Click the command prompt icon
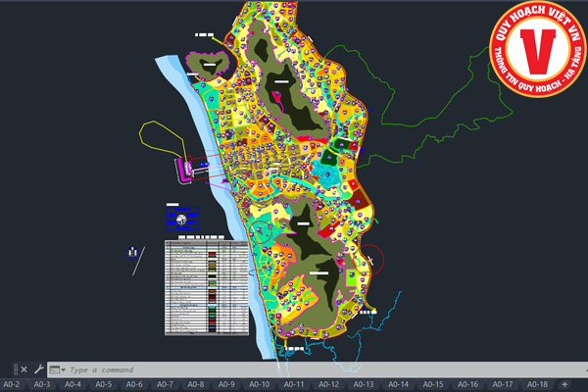The height and width of the screenshot is (392, 588). (x=55, y=370)
